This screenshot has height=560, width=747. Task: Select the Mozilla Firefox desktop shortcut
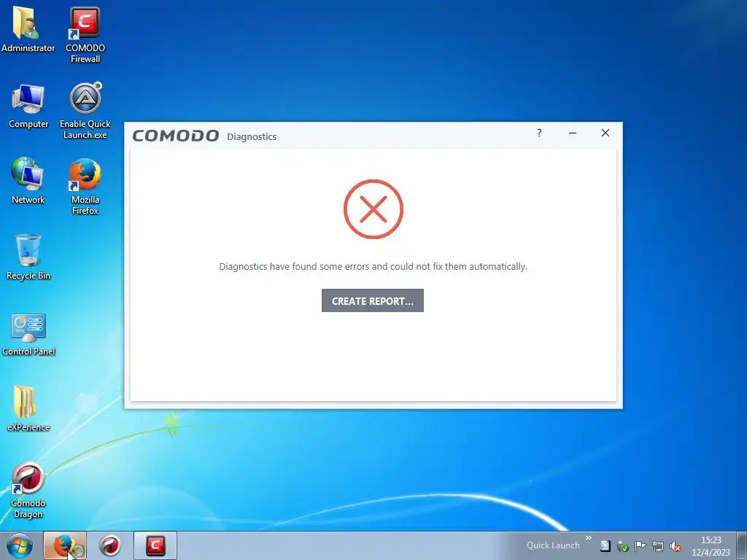click(85, 187)
